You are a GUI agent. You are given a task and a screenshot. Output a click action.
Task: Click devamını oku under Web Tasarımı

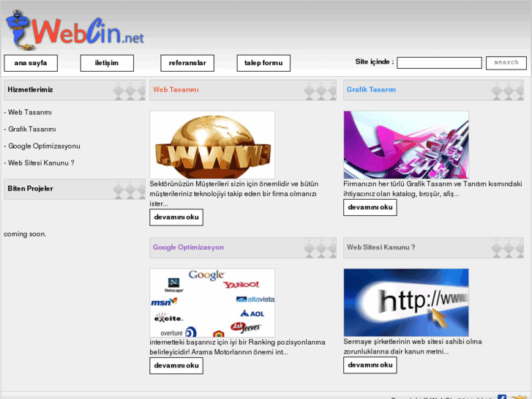tap(176, 217)
